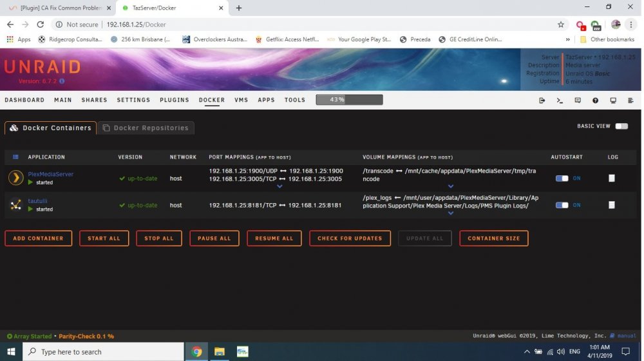The width and height of the screenshot is (644, 361).
Task: Expand PlexMediaServer volume mappings
Action: click(x=452, y=187)
